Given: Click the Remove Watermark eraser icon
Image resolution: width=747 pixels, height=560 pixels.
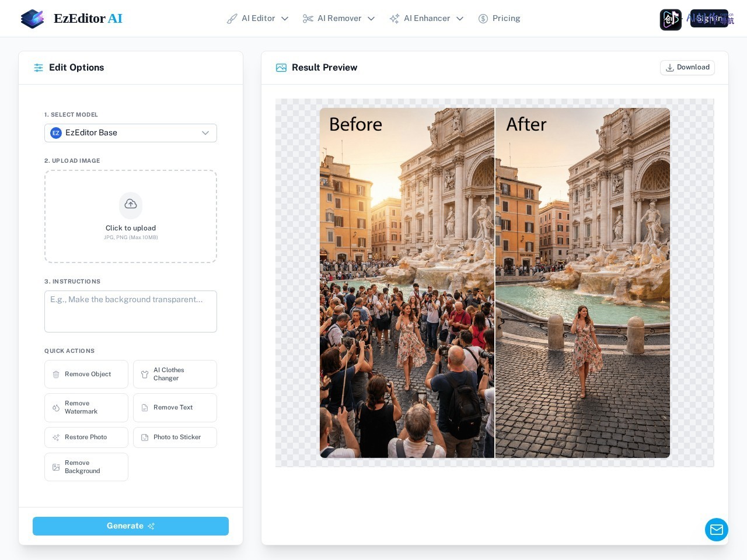Looking at the screenshot, I should [x=56, y=408].
